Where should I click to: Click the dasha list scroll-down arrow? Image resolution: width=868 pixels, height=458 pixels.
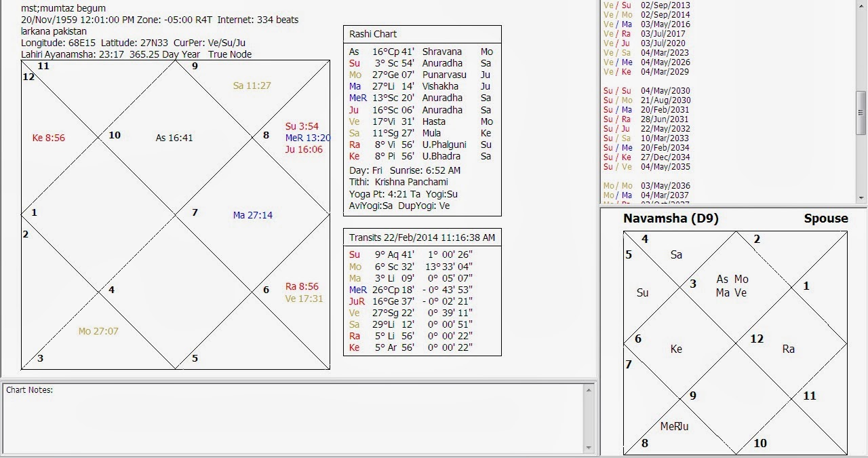(x=862, y=197)
